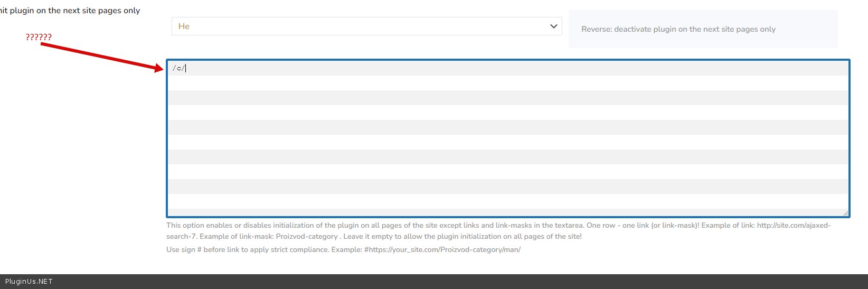Image resolution: width=868 pixels, height=289 pixels.
Task: Open the PluginUs.NET footer link
Action: [x=29, y=282]
